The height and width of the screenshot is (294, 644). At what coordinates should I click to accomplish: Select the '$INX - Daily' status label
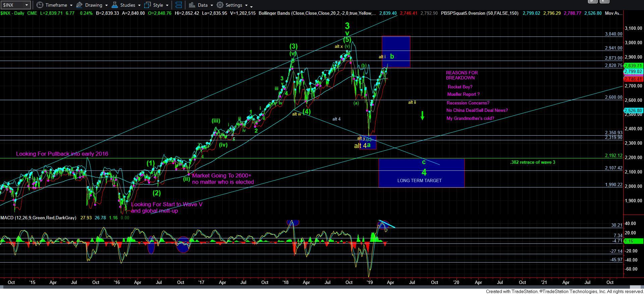12,13
